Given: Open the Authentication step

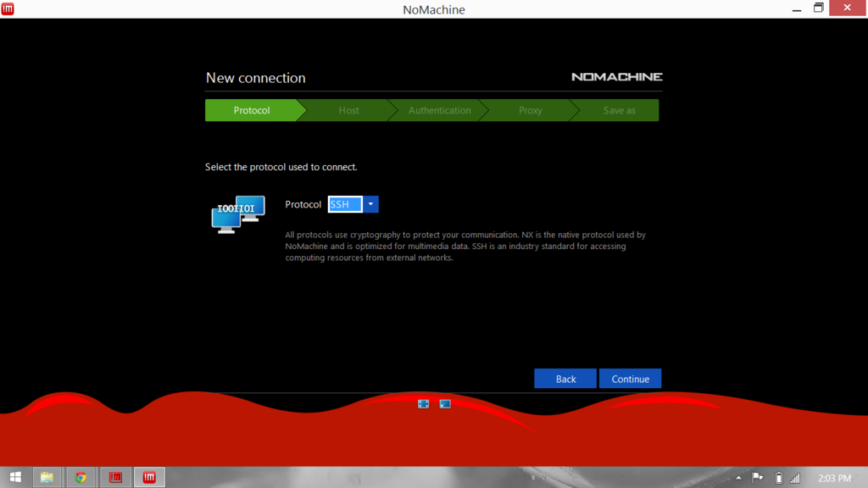Looking at the screenshot, I should (x=440, y=110).
